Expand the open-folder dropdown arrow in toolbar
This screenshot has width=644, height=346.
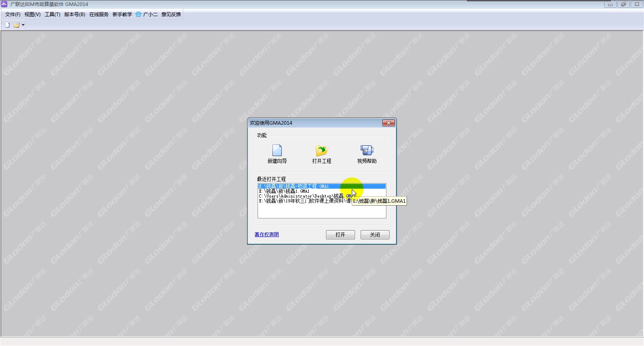(23, 25)
